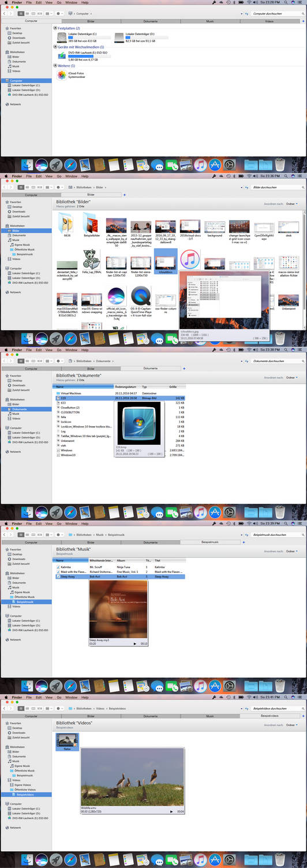Click capacity bar of DVD-RW-Laufwerk (E:)

[x=89, y=57]
